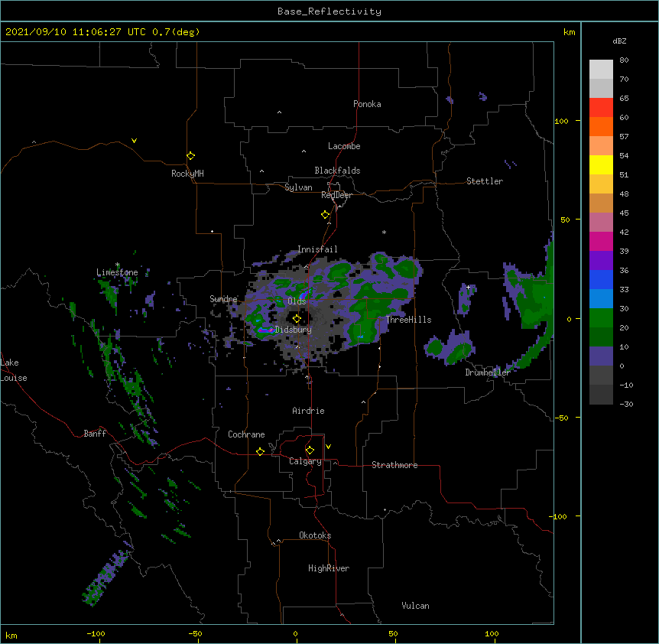Click the Okotoks city label

click(315, 535)
